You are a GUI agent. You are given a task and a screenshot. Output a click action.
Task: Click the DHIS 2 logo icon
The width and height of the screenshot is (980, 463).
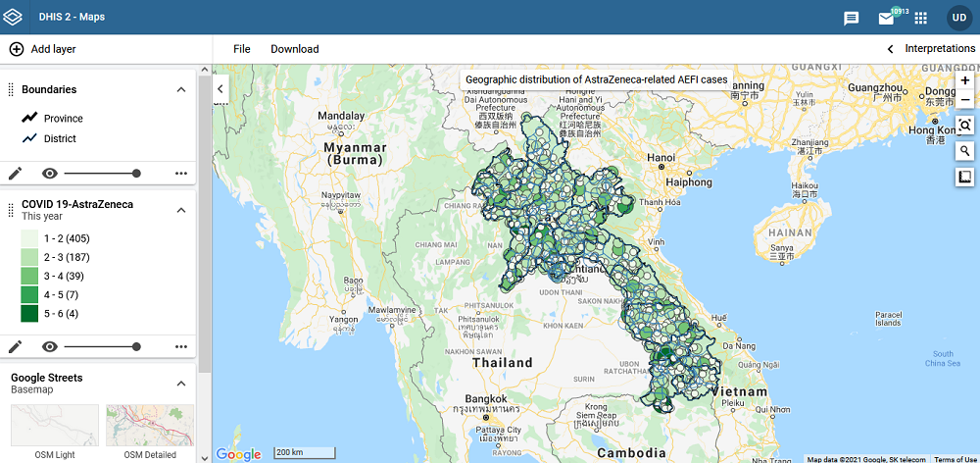pyautogui.click(x=14, y=17)
